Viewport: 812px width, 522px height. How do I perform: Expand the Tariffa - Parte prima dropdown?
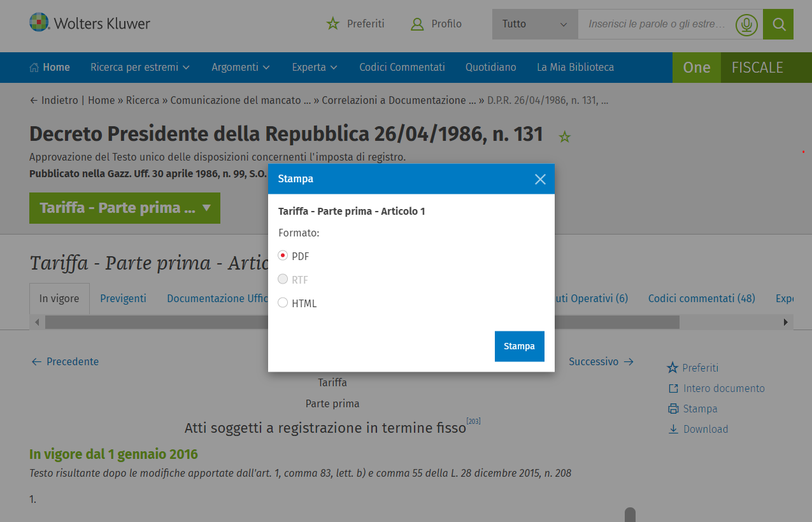click(125, 208)
